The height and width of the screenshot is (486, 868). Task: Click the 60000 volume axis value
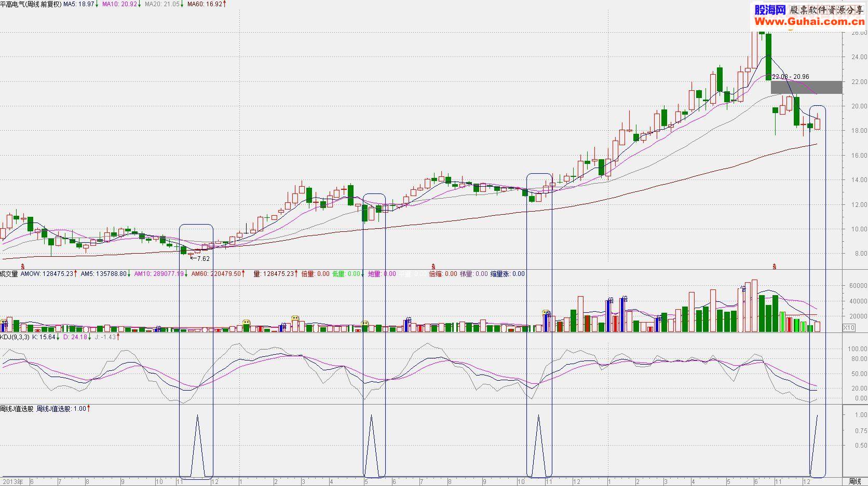[858, 286]
